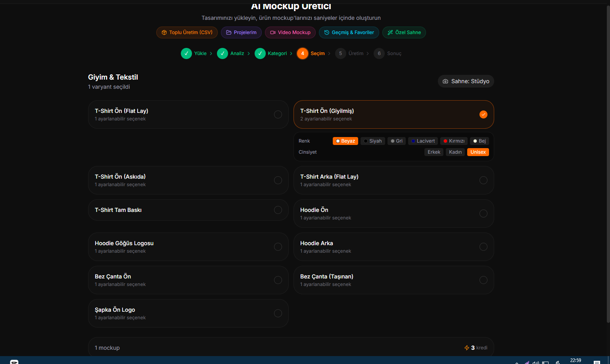Go back to the Analiz step

click(x=230, y=53)
